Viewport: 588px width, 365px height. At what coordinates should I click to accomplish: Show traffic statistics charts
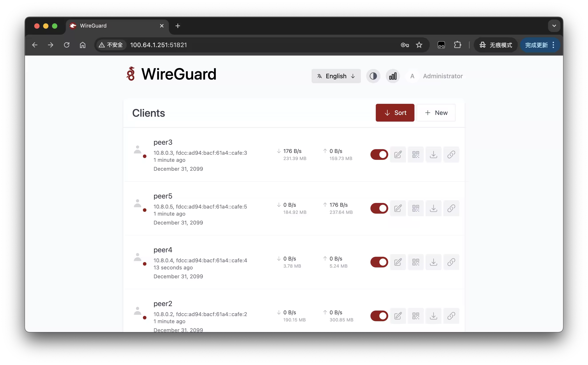pyautogui.click(x=393, y=76)
